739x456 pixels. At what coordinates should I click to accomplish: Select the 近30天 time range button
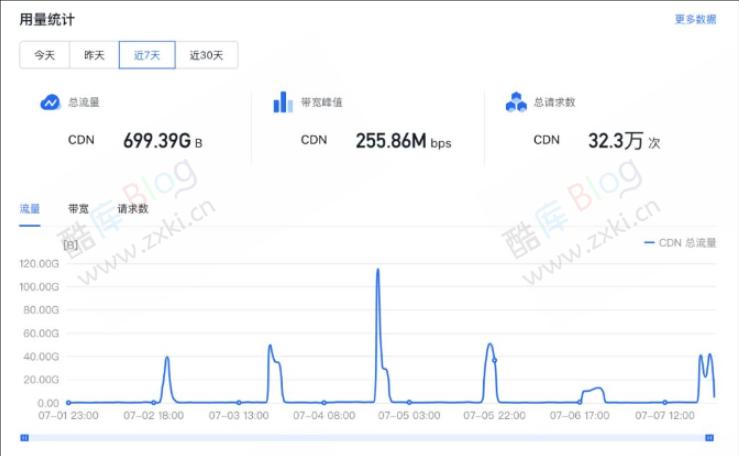[206, 55]
